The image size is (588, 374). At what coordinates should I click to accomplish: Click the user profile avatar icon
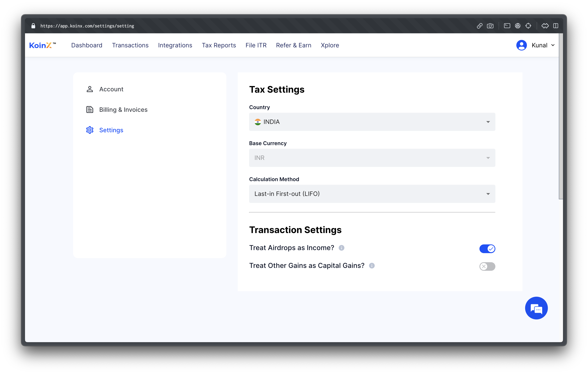click(522, 45)
